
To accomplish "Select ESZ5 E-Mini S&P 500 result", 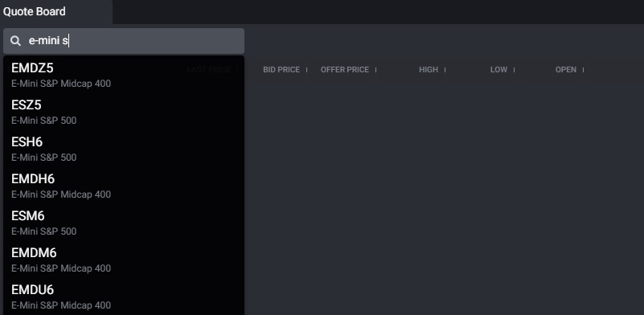I will [x=124, y=112].
